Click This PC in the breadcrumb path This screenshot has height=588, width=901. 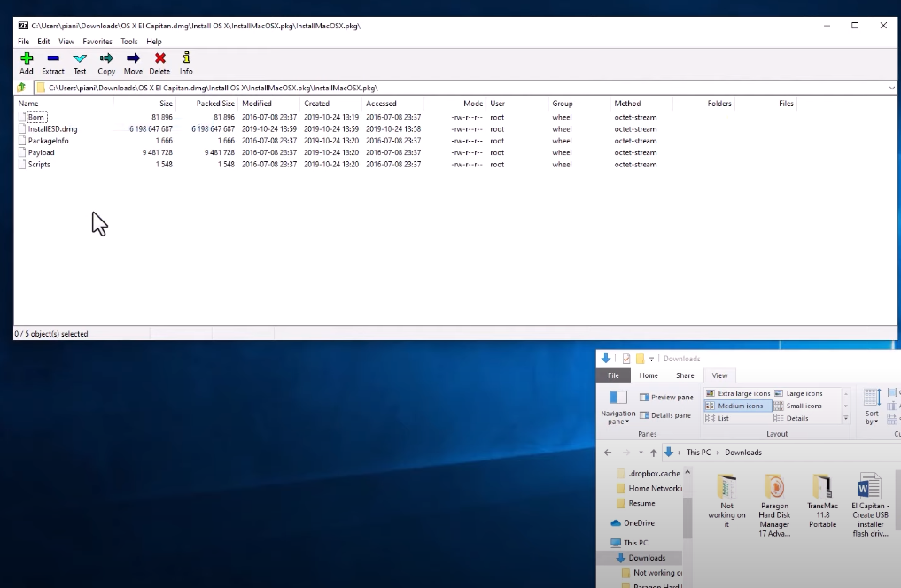pos(698,453)
